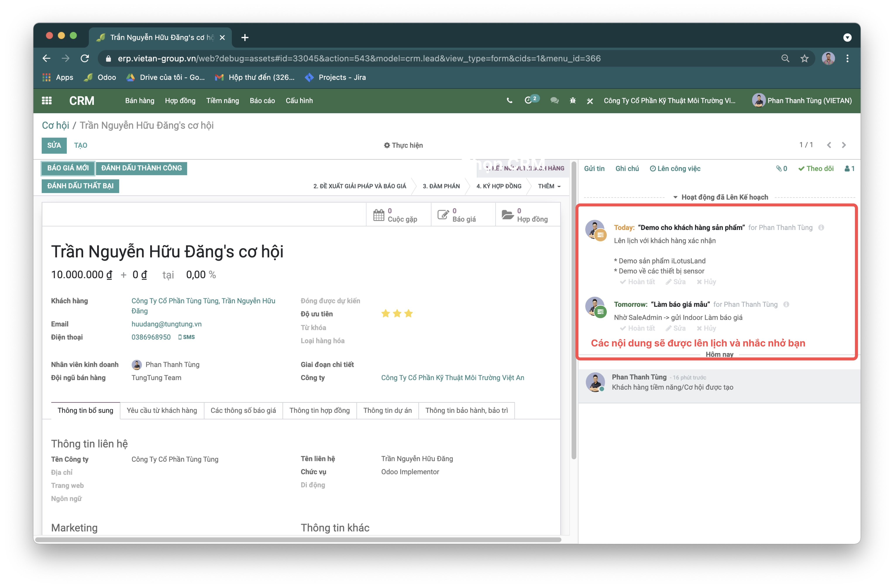Screen dimensions: 894x588
Task: Open the Thực hiện action dropdown
Action: coord(403,145)
